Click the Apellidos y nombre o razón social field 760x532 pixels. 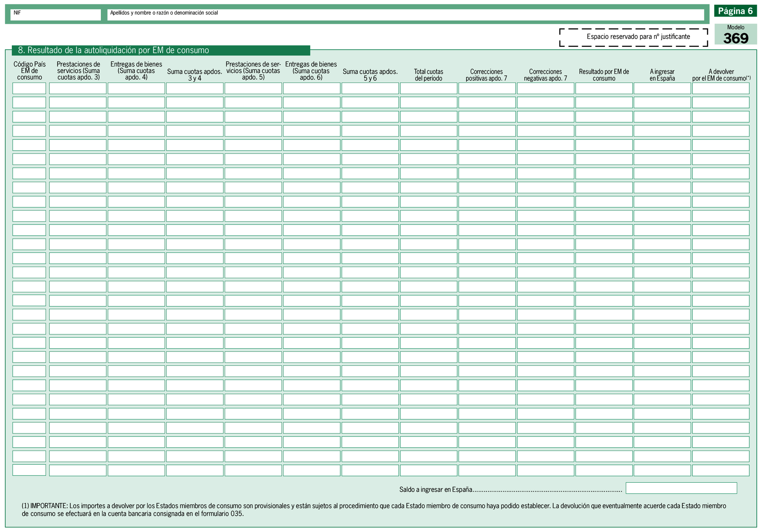coord(406,15)
